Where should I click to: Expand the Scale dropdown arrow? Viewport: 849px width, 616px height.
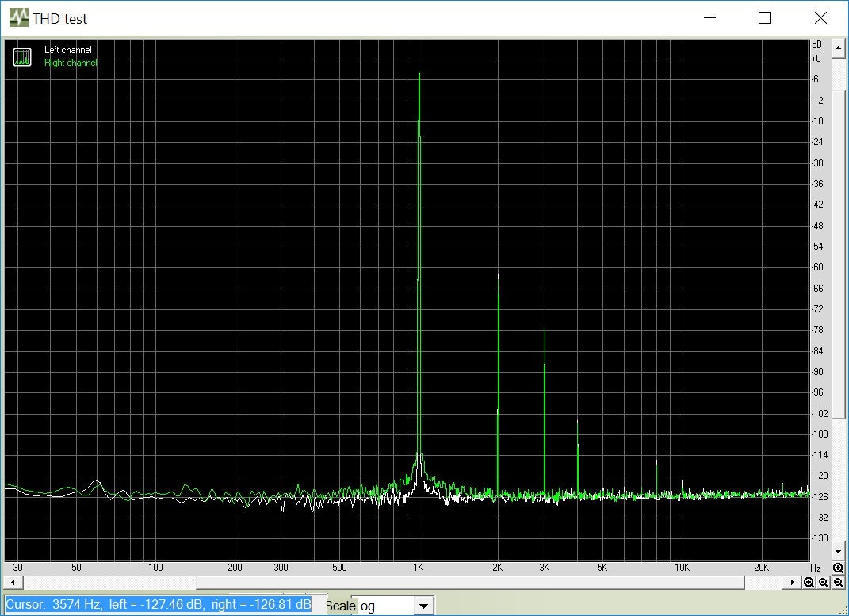[424, 606]
